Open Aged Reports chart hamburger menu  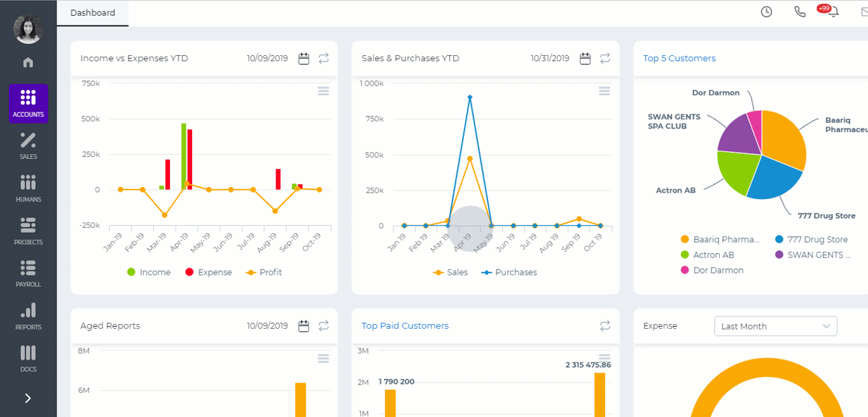(323, 359)
